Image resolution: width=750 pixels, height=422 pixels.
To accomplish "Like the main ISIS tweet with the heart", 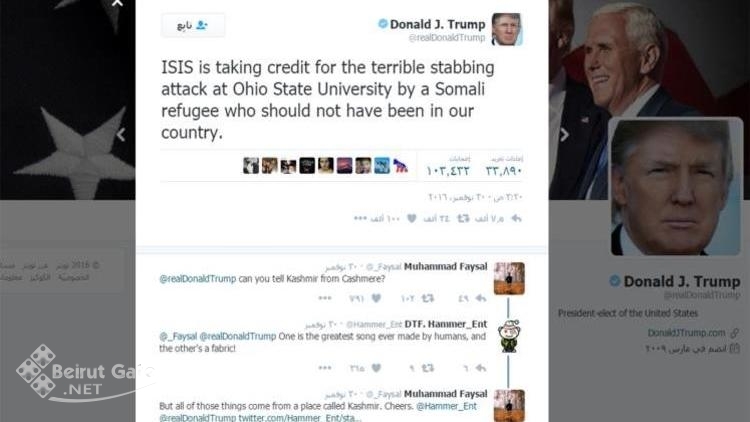I will [x=411, y=219].
